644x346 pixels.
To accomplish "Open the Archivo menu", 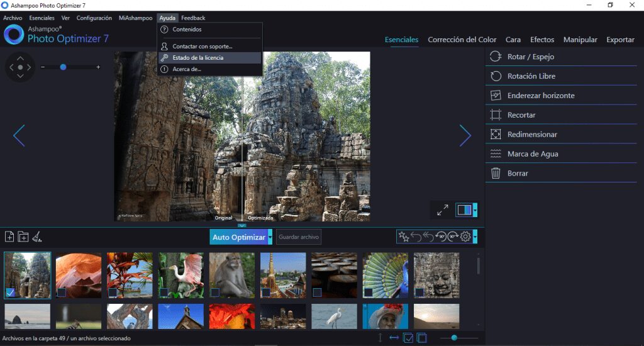I will [13, 18].
